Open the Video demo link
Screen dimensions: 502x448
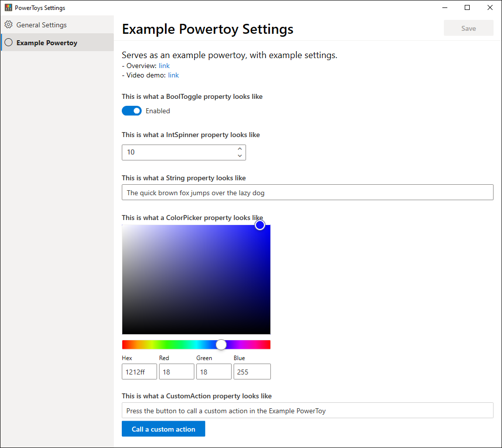pos(173,75)
